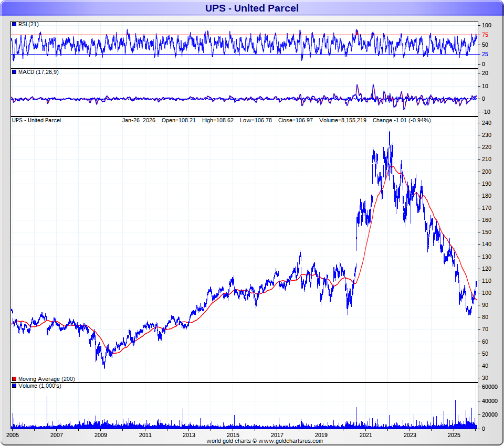
Task: Click the 2019 year axis label
Action: point(321,435)
